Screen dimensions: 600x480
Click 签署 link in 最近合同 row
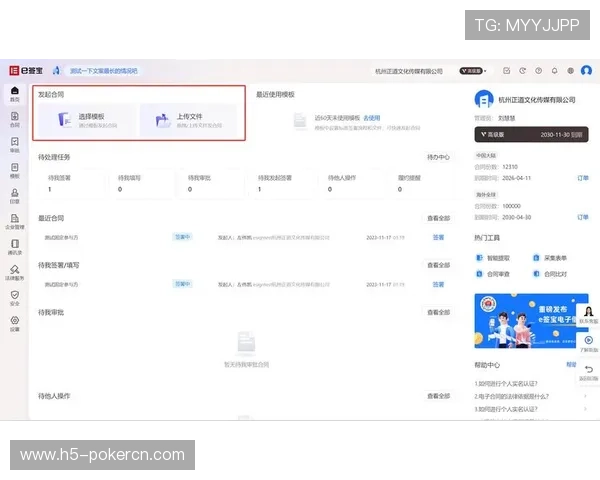(438, 237)
